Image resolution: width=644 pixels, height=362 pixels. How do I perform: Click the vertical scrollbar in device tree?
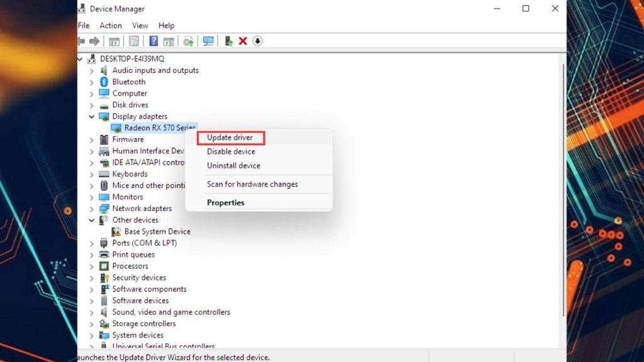(x=563, y=189)
